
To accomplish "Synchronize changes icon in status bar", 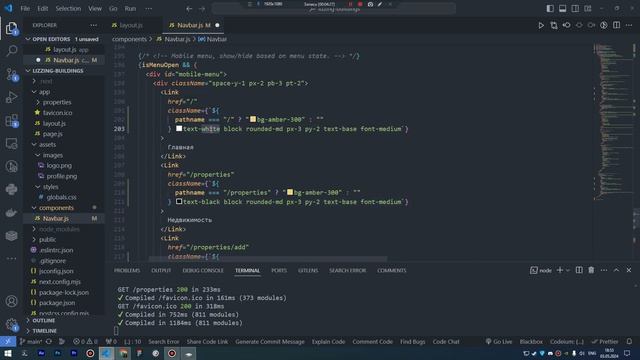I will pos(49,341).
